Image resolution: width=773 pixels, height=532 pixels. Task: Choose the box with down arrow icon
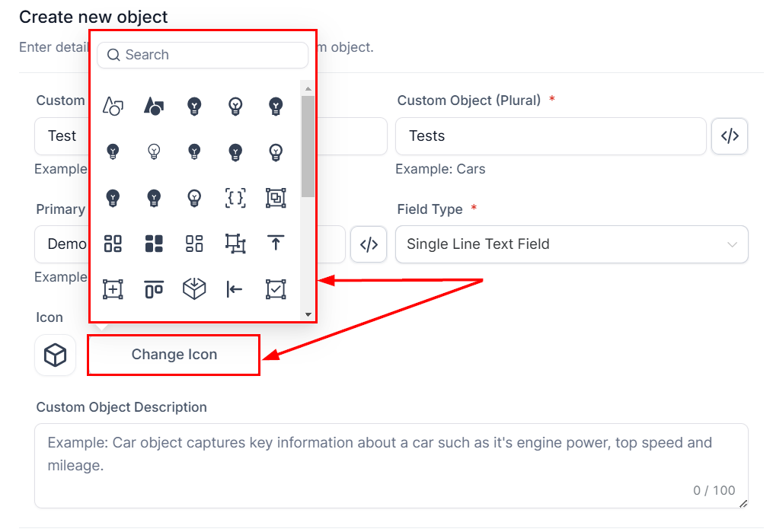pyautogui.click(x=195, y=289)
